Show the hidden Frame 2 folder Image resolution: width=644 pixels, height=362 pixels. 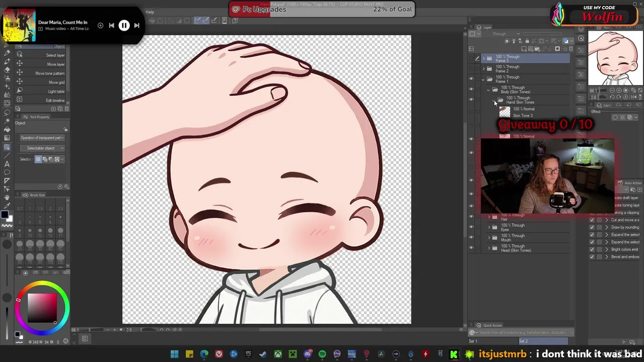pyautogui.click(x=471, y=69)
